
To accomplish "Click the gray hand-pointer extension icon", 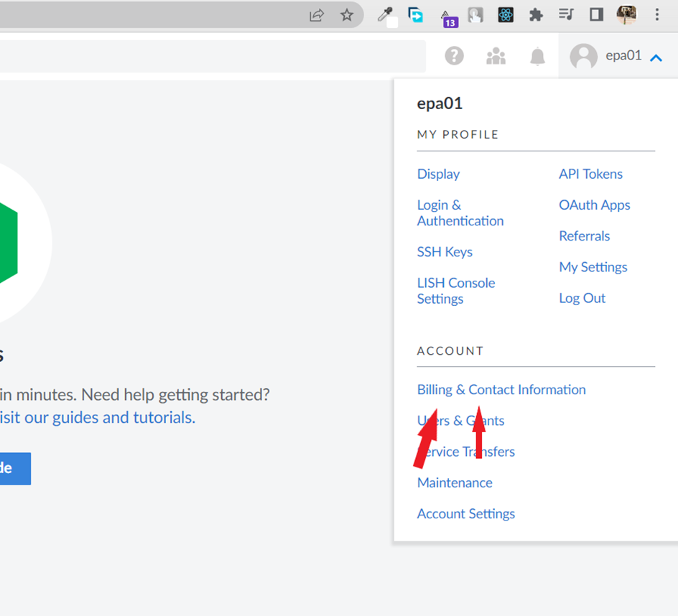I will click(x=475, y=15).
